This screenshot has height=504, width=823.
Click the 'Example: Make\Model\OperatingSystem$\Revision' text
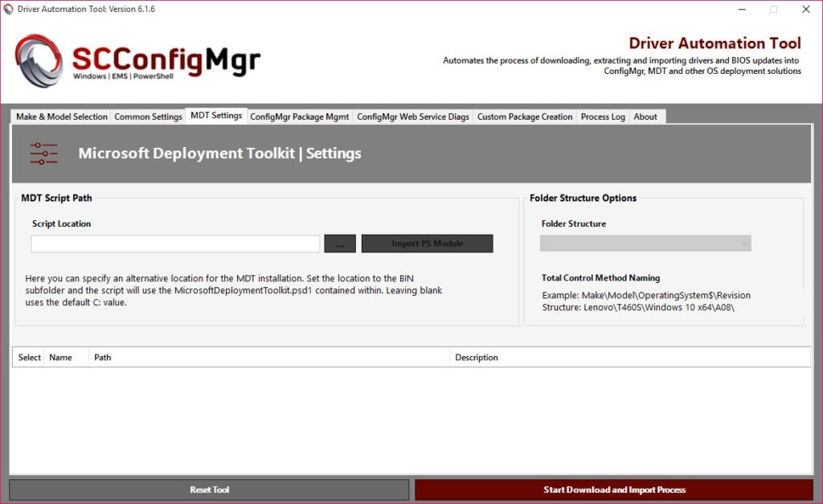[x=646, y=295]
